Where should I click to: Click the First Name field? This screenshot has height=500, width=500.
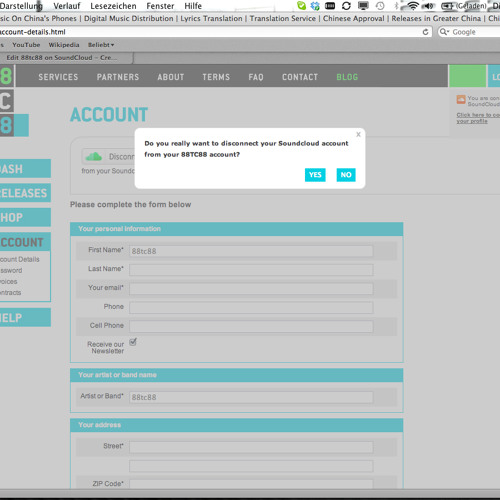(x=251, y=251)
